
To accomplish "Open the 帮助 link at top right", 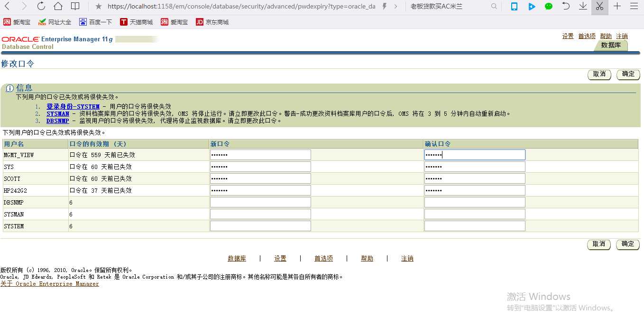I will (x=606, y=36).
